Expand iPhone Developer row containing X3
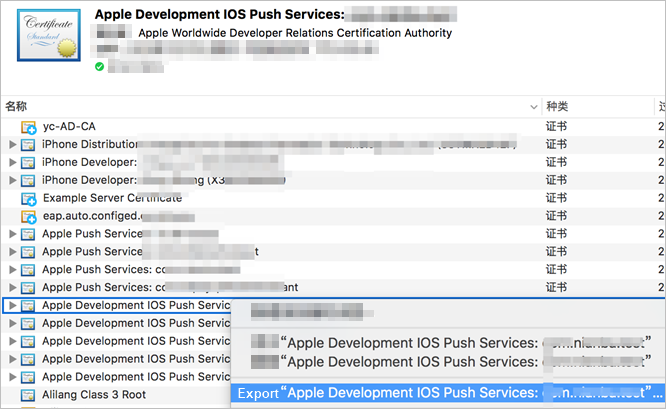 pyautogui.click(x=12, y=181)
